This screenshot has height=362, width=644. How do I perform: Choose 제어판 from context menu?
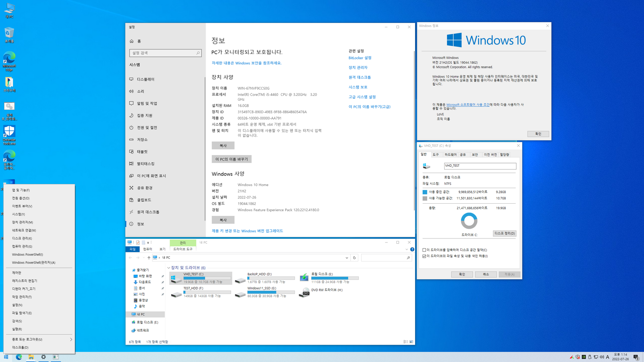coord(39,273)
